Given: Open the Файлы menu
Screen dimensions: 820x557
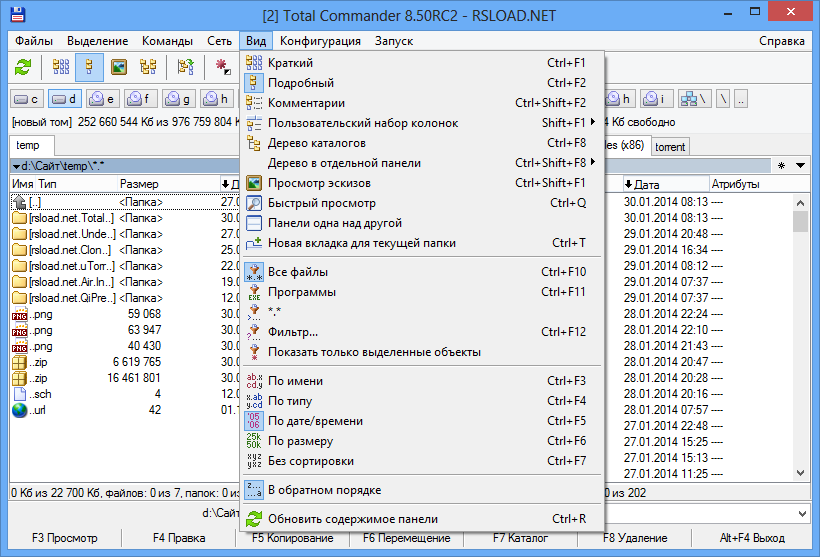Looking at the screenshot, I should (x=34, y=41).
